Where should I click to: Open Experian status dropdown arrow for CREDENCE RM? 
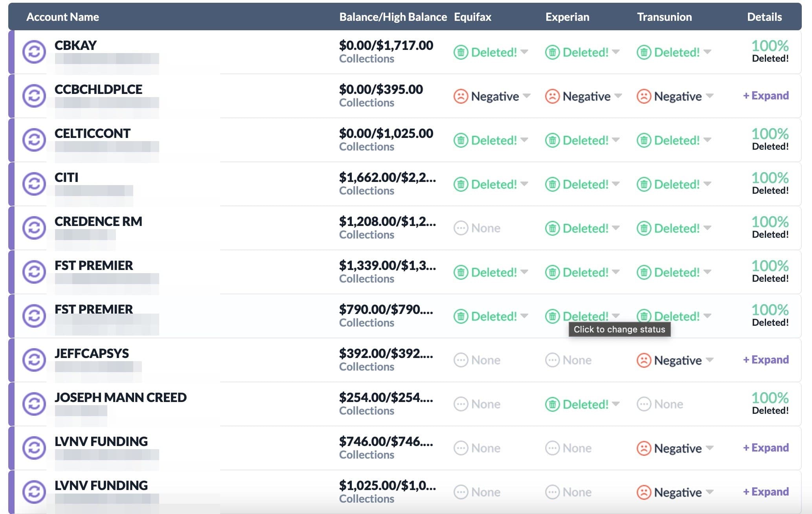pos(616,228)
